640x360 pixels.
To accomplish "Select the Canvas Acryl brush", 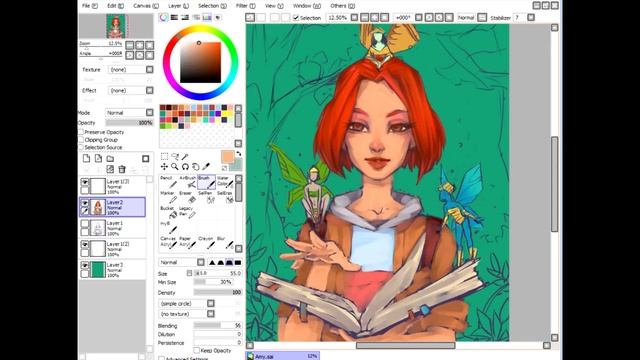I will pyautogui.click(x=169, y=242).
